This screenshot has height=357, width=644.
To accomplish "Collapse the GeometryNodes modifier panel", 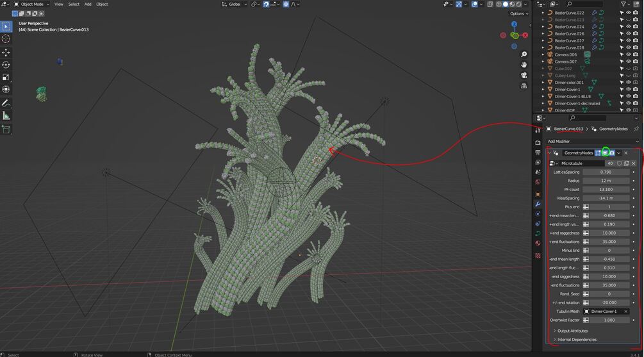I will pyautogui.click(x=550, y=153).
